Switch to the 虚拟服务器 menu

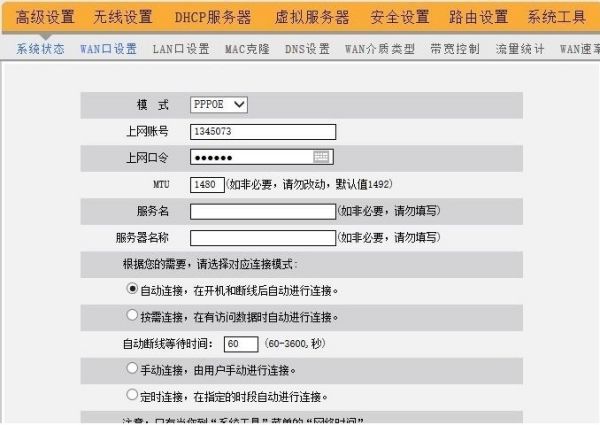[311, 17]
